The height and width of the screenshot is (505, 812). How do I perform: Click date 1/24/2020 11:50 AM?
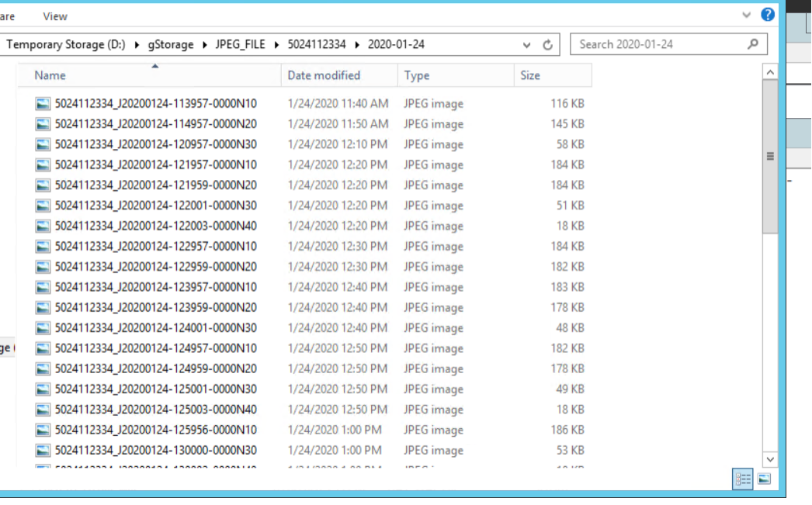click(x=338, y=124)
